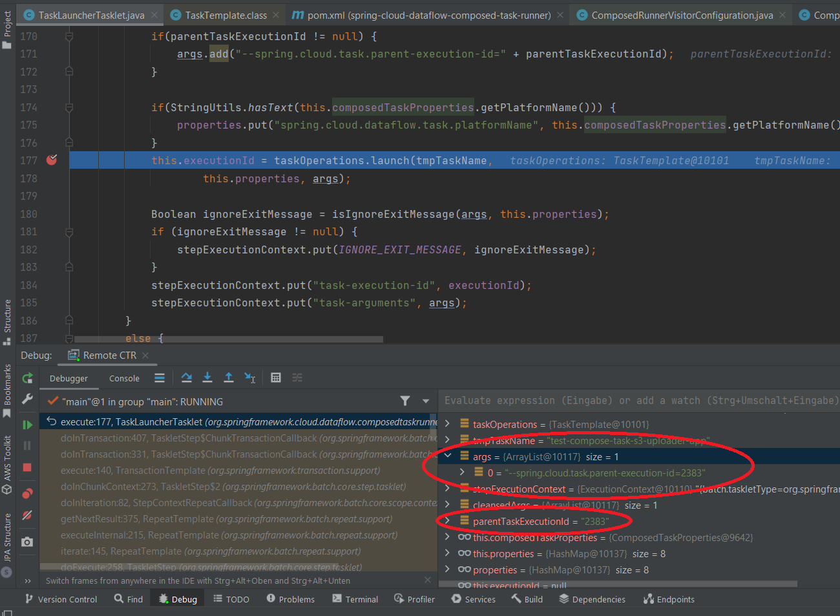Viewport: 840px width, 616px height.
Task: Open Endpoints tool window
Action: 669,599
